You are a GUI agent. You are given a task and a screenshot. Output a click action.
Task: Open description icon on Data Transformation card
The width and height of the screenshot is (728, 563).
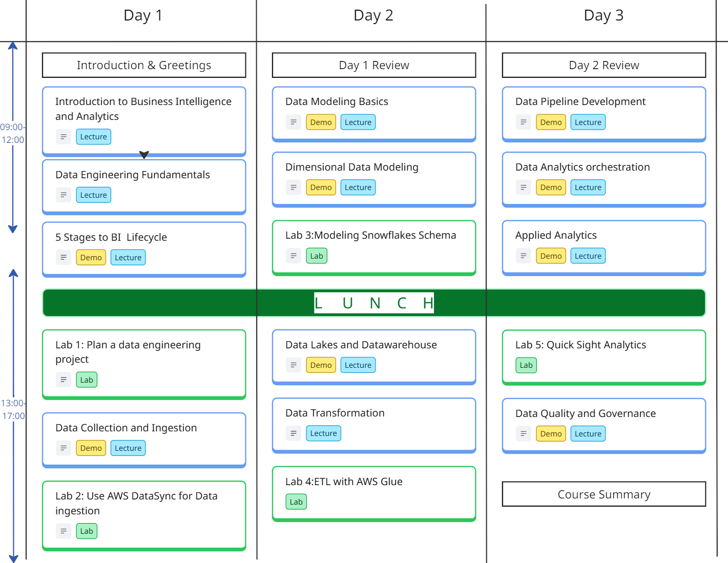tap(293, 433)
